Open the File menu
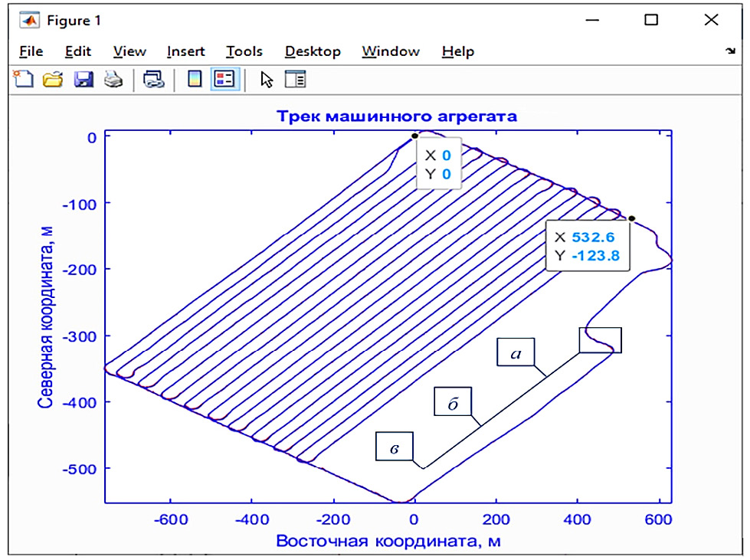750x560 pixels. 31,51
